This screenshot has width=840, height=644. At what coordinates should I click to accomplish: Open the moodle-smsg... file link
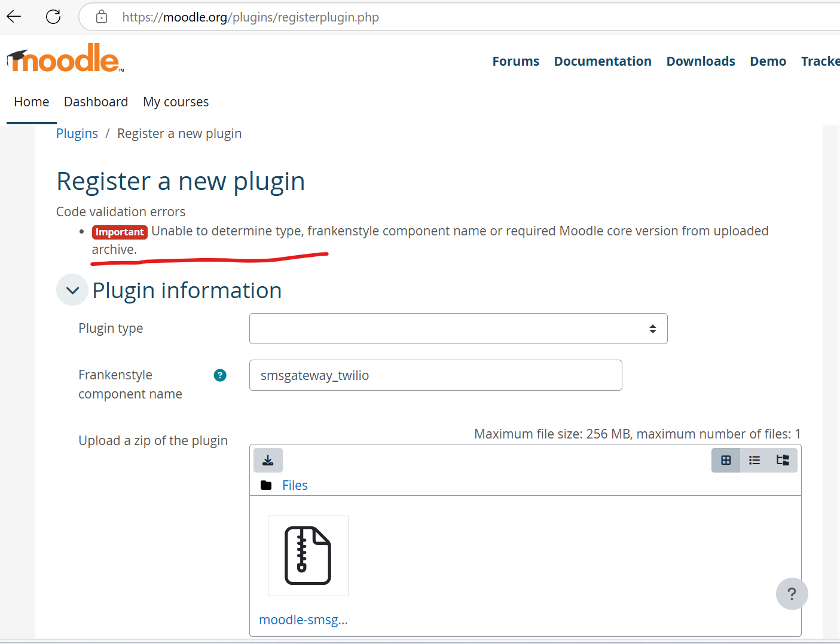303,620
